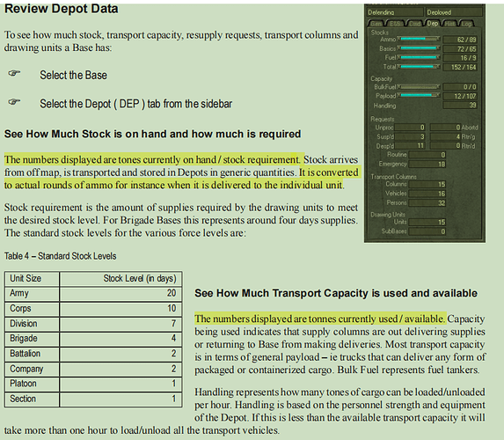This screenshot has width=504, height=440.
Task: Click the Division row in the table
Action: pos(93,324)
